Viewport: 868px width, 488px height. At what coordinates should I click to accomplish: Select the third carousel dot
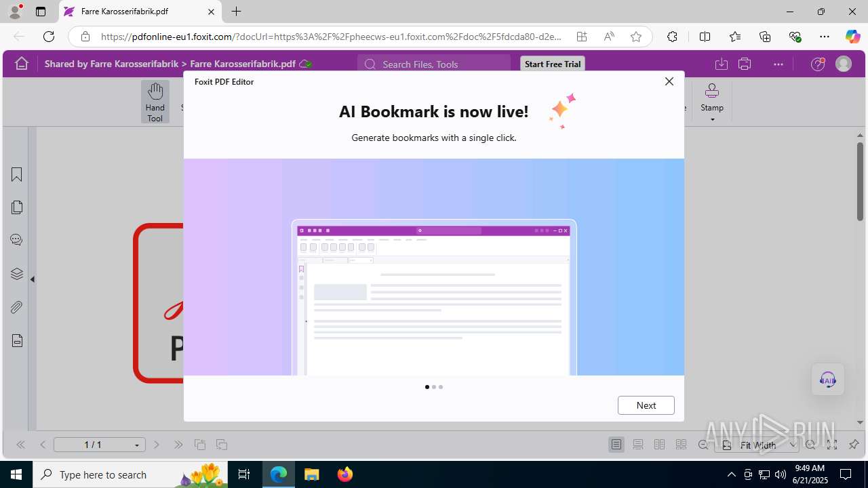(441, 387)
